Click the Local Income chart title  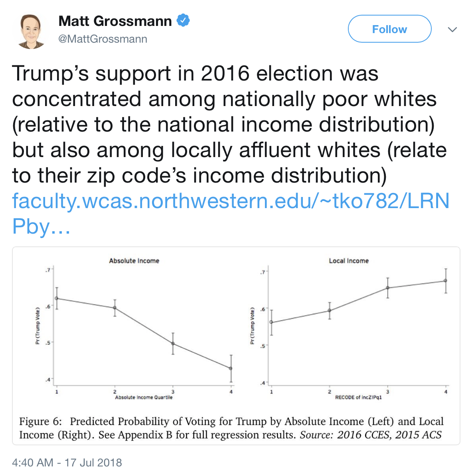[x=349, y=261]
